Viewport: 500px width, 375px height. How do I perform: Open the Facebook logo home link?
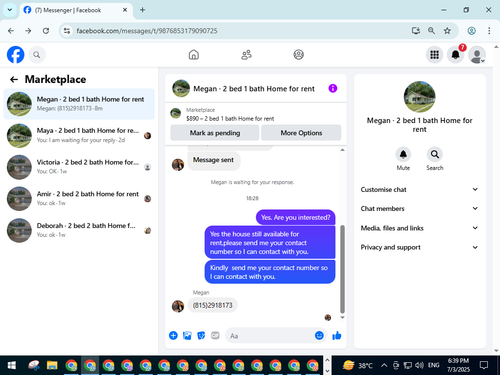[x=16, y=55]
